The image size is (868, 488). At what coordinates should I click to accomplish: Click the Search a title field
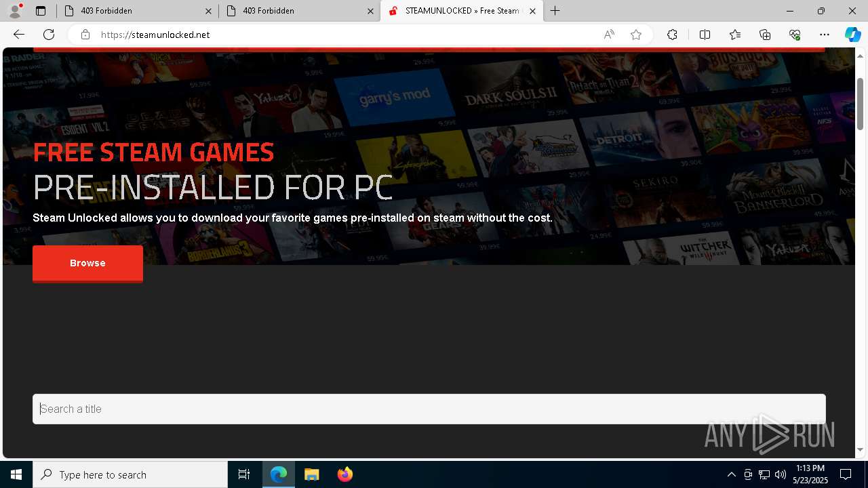click(429, 409)
